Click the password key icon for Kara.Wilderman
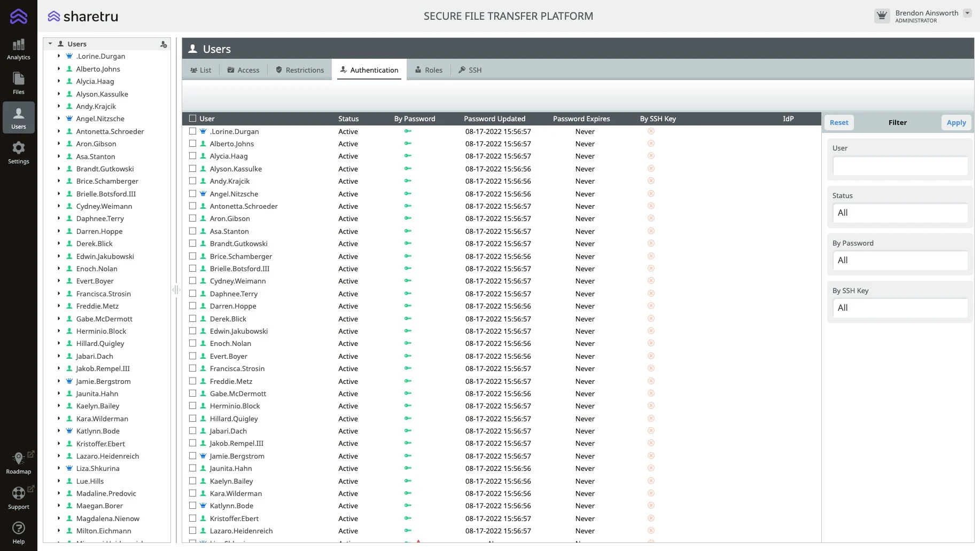 [x=408, y=493]
